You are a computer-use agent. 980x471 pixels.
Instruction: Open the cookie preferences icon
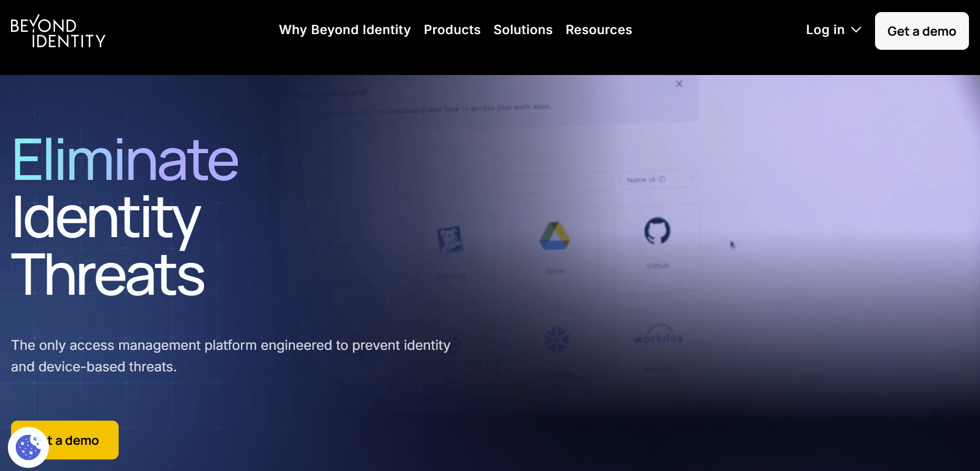coord(28,447)
